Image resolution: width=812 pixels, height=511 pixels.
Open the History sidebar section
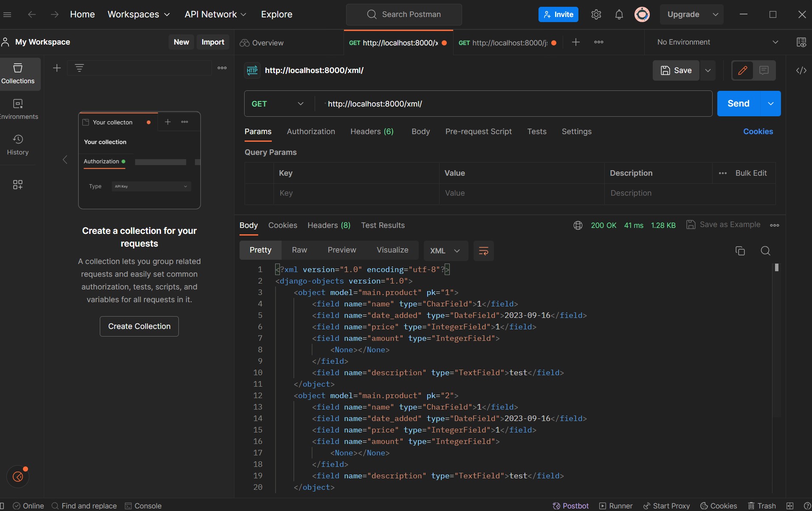tap(18, 145)
